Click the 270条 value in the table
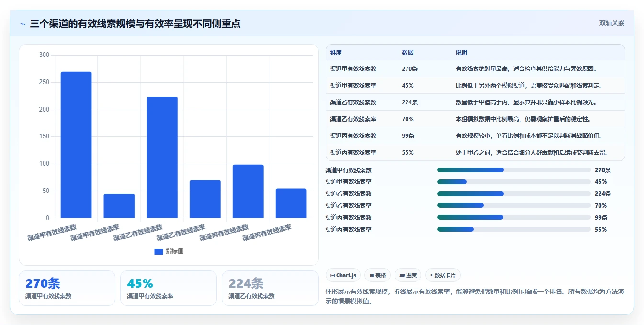 (x=410, y=69)
